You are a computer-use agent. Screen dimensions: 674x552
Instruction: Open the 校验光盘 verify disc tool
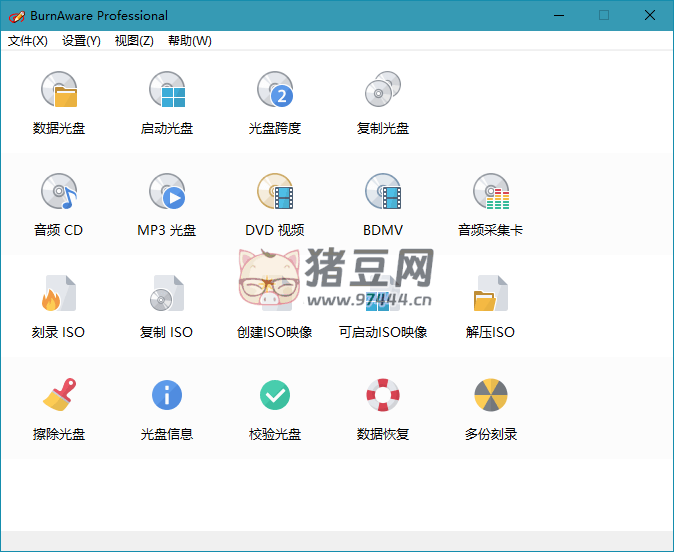pos(275,397)
